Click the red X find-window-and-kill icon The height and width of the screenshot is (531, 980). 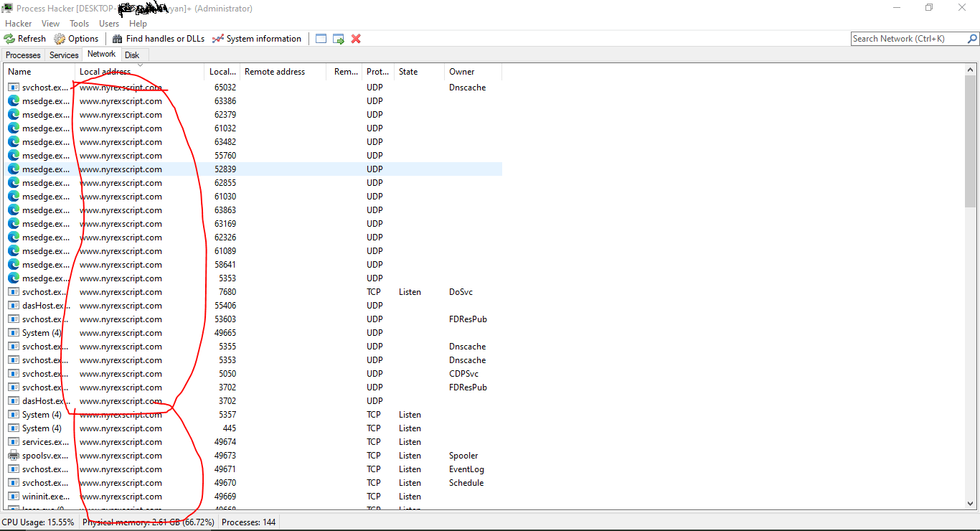pyautogui.click(x=356, y=39)
